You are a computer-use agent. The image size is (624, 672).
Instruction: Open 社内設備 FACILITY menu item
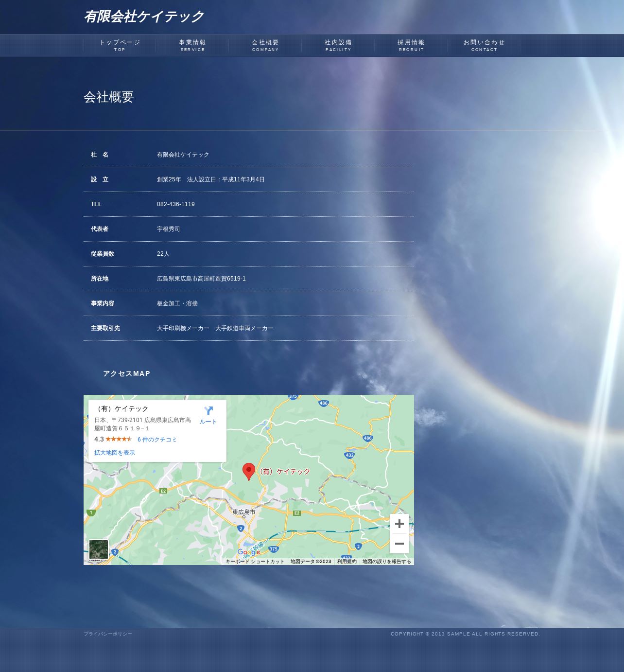338,46
